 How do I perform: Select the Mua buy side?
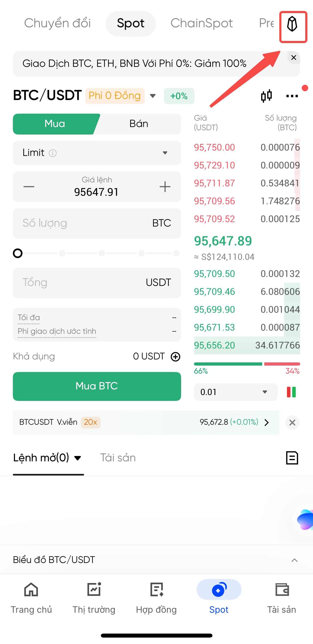[55, 124]
